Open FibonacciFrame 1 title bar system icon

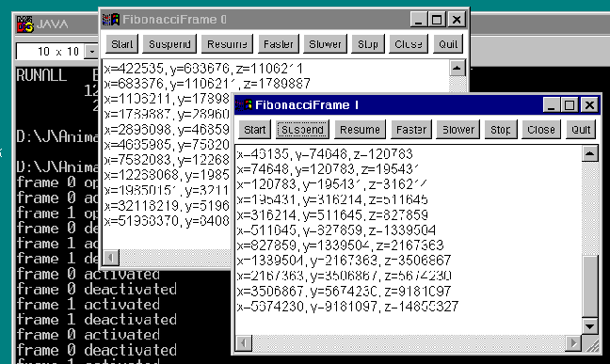(x=245, y=104)
